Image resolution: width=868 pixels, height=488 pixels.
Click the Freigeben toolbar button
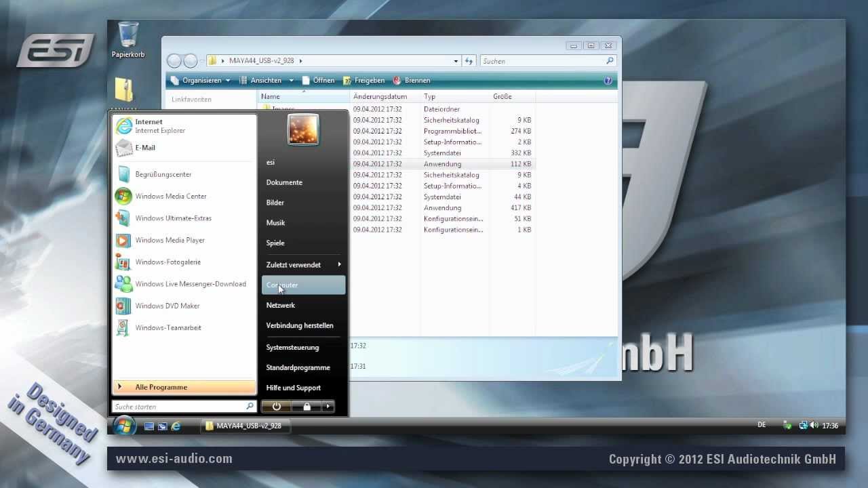click(x=363, y=81)
